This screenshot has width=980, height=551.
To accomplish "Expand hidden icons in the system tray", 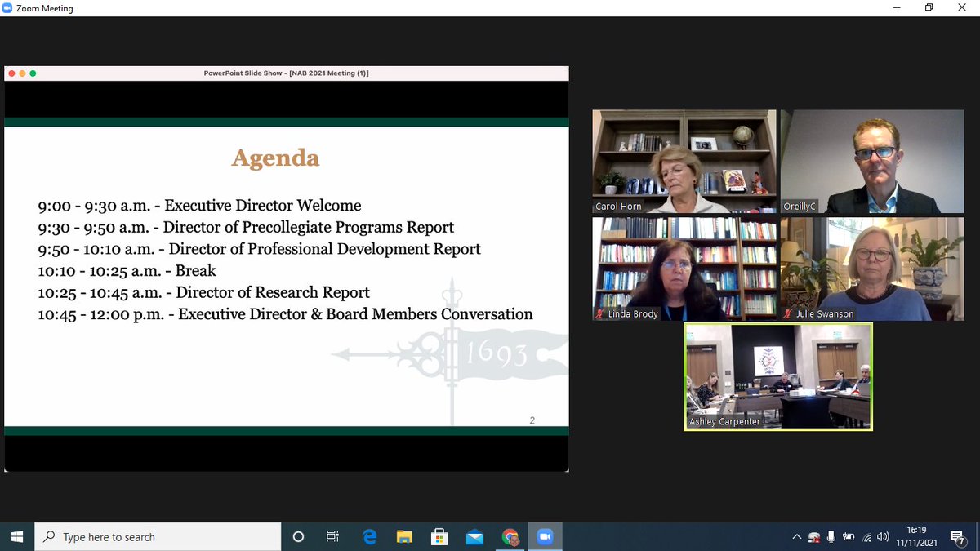I will click(x=796, y=537).
